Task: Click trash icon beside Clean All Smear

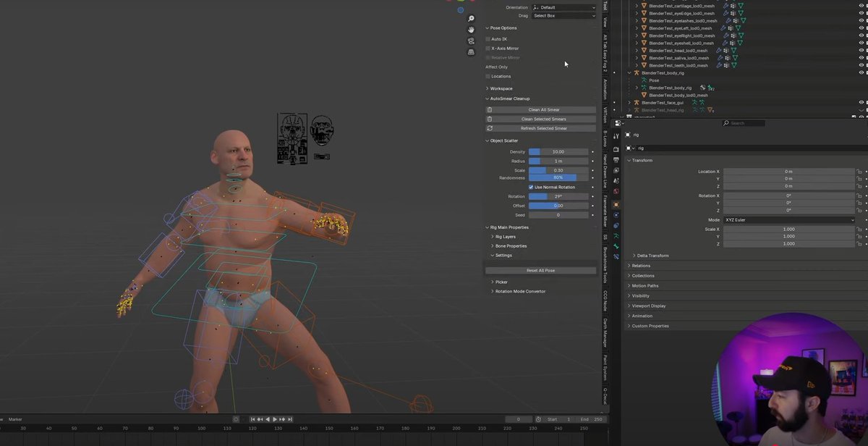Action: pos(490,110)
